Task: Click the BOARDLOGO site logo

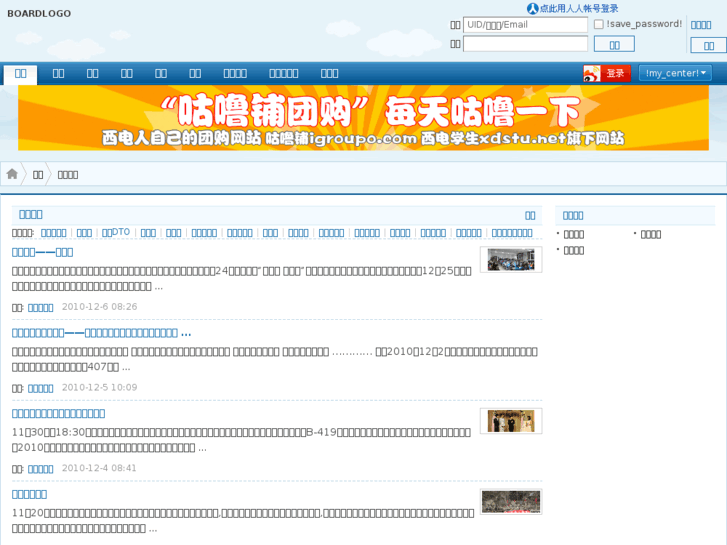Action: click(x=39, y=13)
